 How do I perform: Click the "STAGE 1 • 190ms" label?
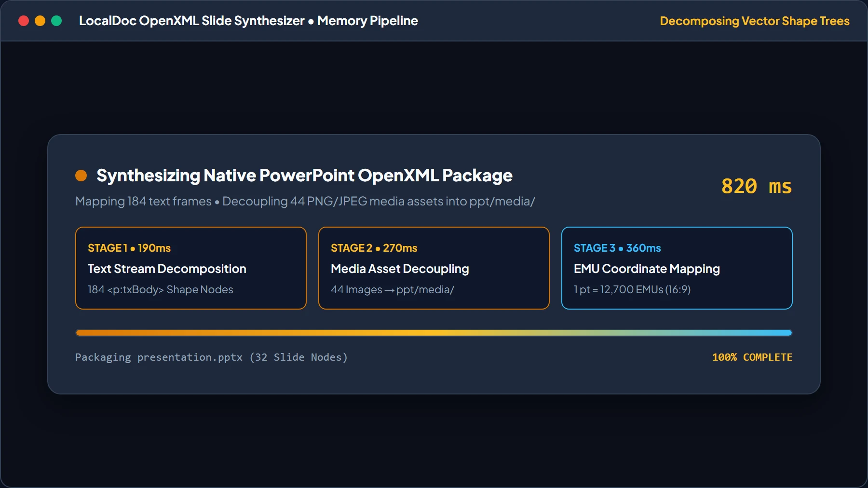(x=129, y=248)
